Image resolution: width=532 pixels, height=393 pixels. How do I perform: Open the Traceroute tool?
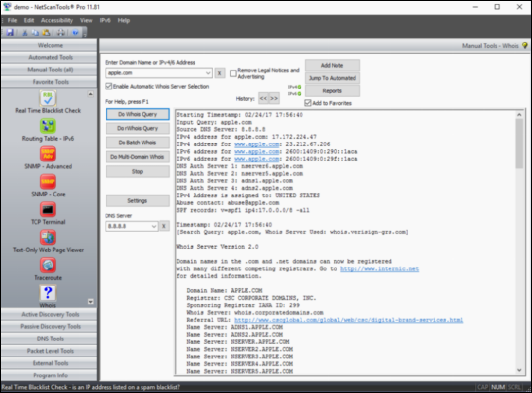[48, 266]
